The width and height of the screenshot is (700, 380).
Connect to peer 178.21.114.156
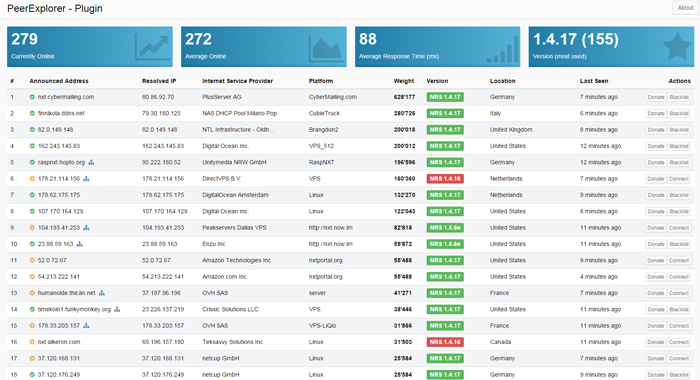tap(679, 179)
